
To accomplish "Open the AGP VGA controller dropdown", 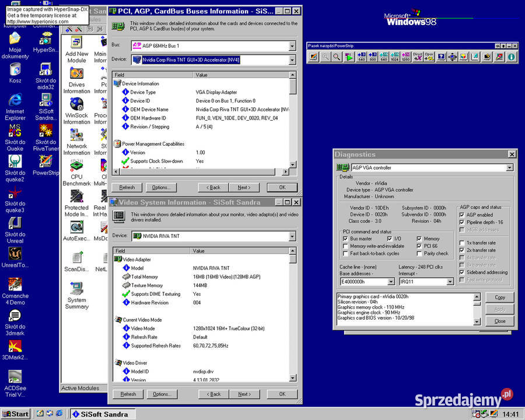I will tap(509, 167).
